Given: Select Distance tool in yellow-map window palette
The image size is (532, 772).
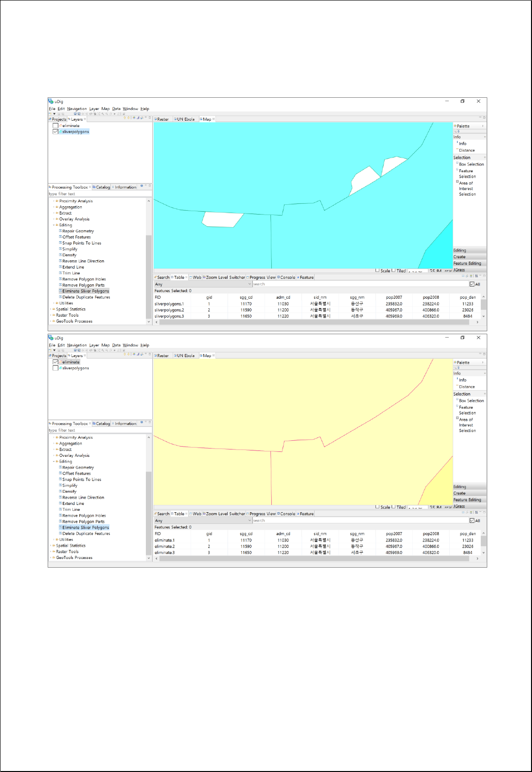Looking at the screenshot, I should (x=466, y=387).
